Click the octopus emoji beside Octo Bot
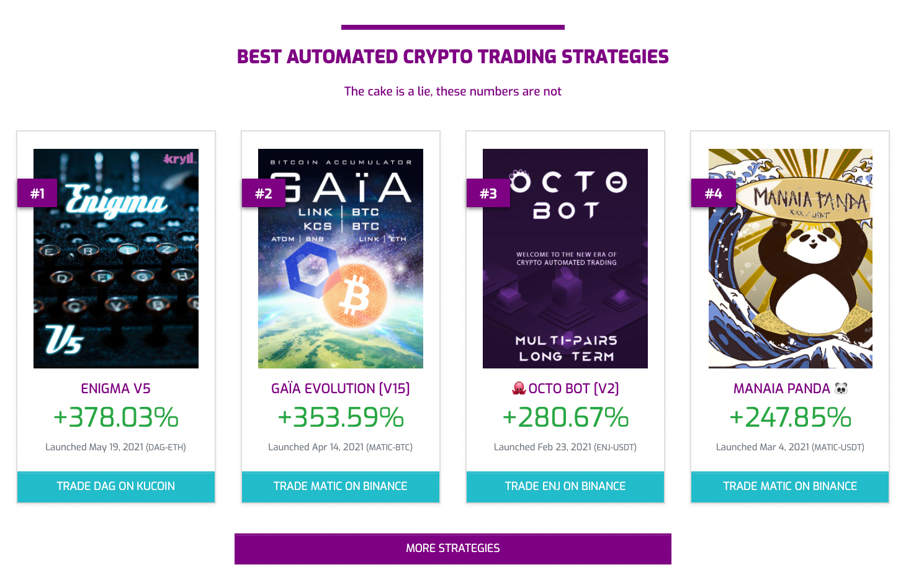Image resolution: width=906 pixels, height=588 pixels. (519, 388)
